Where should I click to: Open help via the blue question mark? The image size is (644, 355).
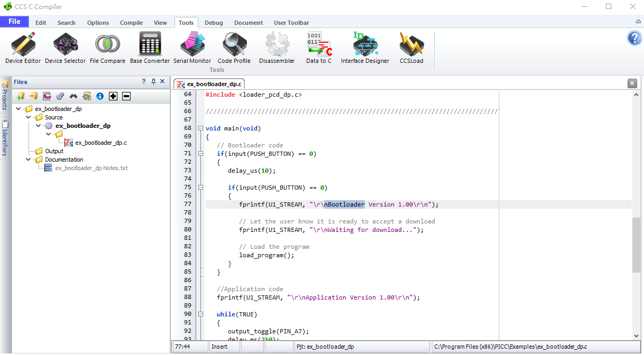[634, 38]
